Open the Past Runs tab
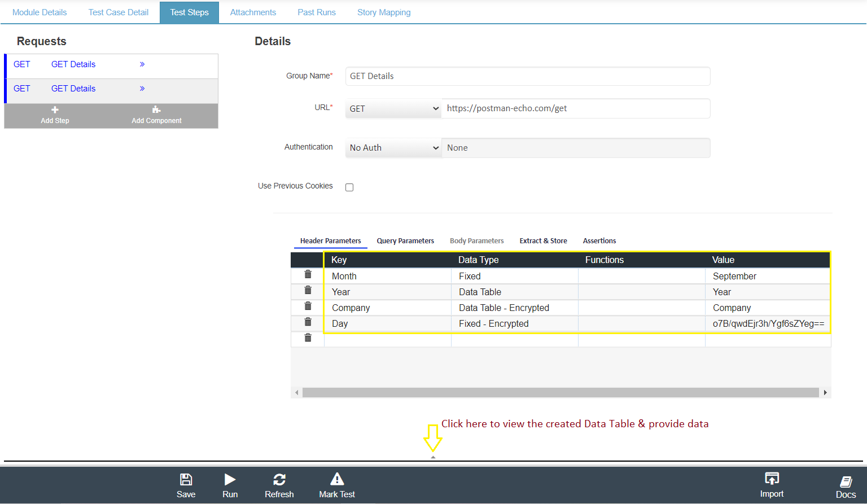 click(x=317, y=12)
